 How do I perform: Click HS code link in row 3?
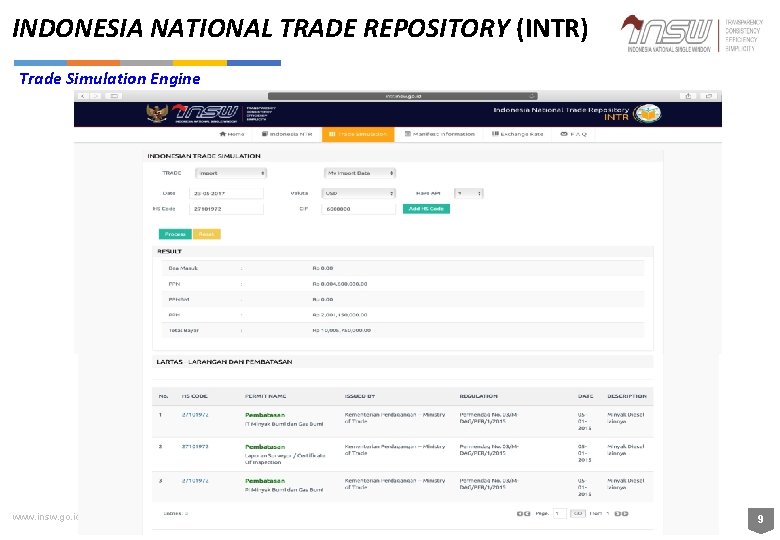[195, 481]
